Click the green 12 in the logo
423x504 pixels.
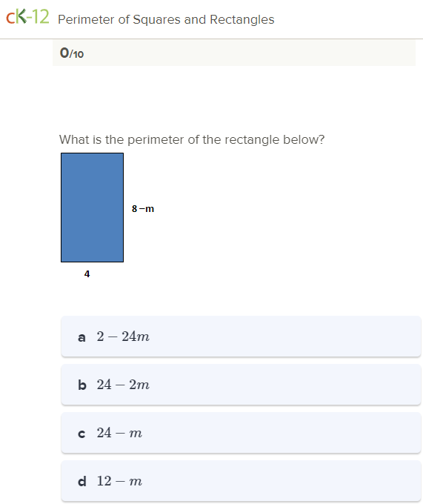click(41, 17)
